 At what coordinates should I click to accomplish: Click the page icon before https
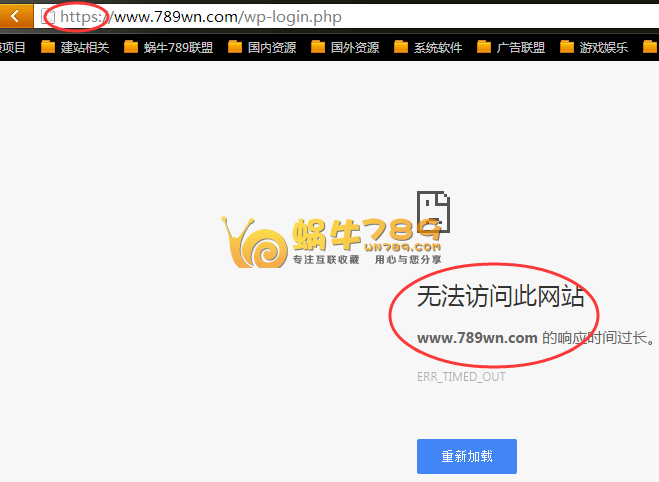point(48,18)
